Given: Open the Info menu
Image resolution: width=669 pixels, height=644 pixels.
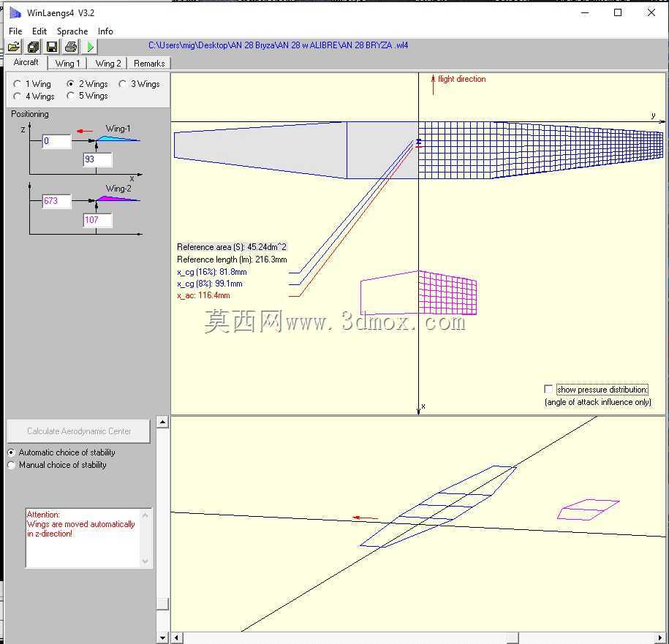Looking at the screenshot, I should [105, 31].
